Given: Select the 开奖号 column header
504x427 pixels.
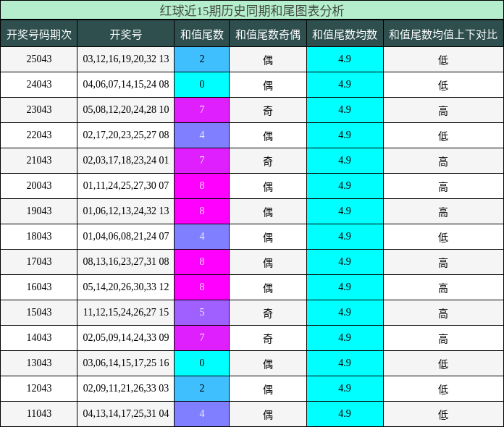Looking at the screenshot, I should coord(126,34).
